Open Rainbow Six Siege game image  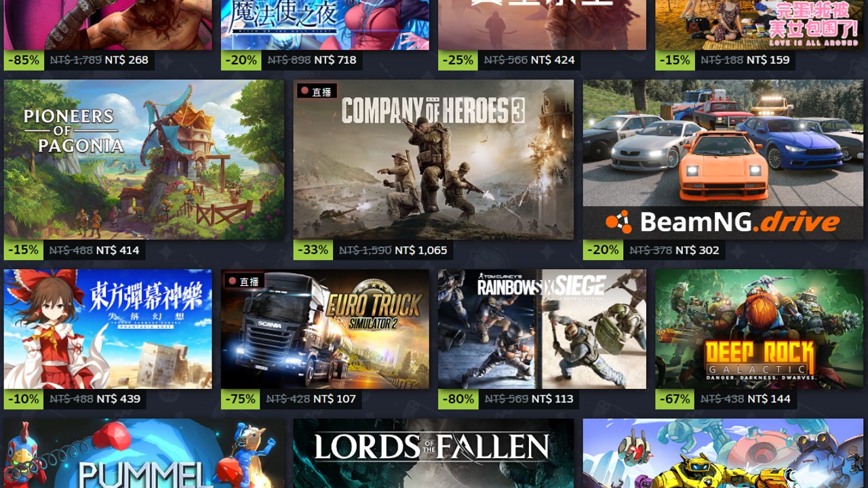542,329
